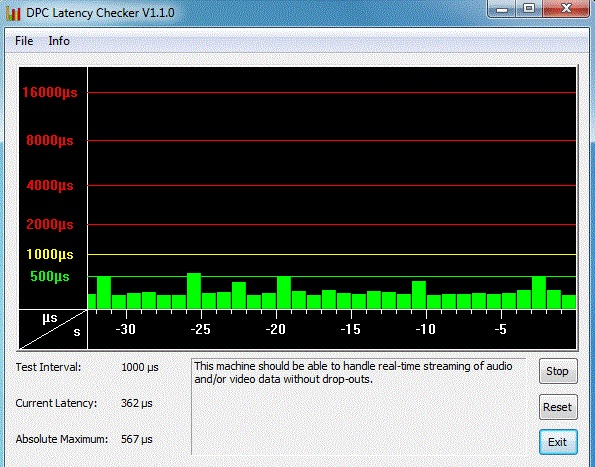Click the green latency bar at -20 s
This screenshot has width=595, height=467.
[x=284, y=292]
